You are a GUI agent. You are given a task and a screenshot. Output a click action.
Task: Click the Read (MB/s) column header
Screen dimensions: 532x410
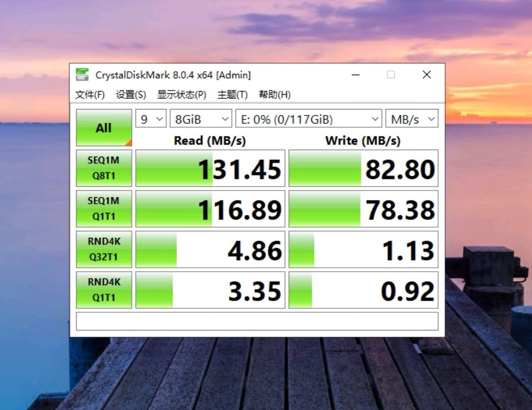point(210,141)
